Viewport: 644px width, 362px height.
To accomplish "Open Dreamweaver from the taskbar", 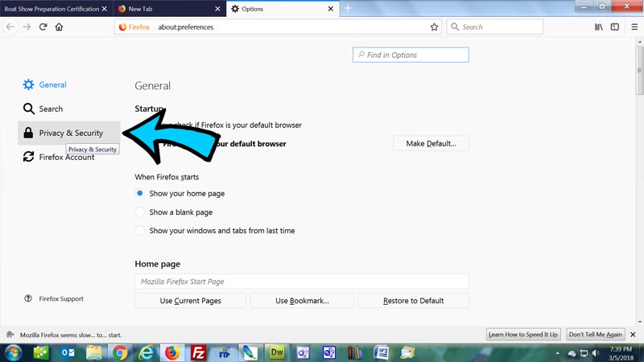I will [277, 353].
